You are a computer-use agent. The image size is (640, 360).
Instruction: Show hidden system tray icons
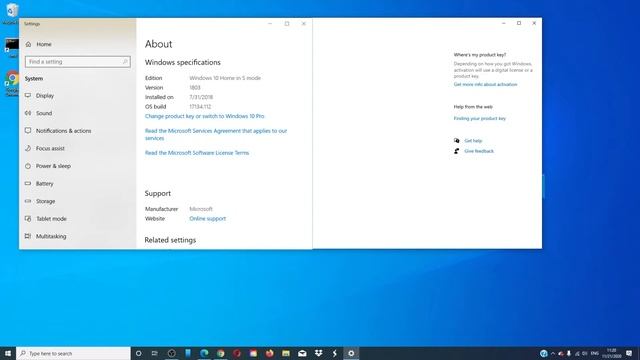[553, 353]
